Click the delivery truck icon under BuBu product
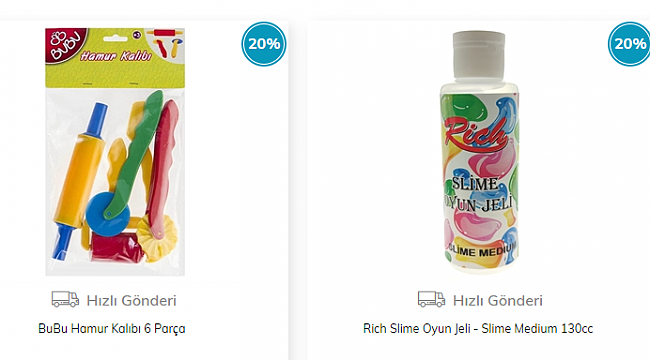The image size is (650, 360). click(65, 299)
